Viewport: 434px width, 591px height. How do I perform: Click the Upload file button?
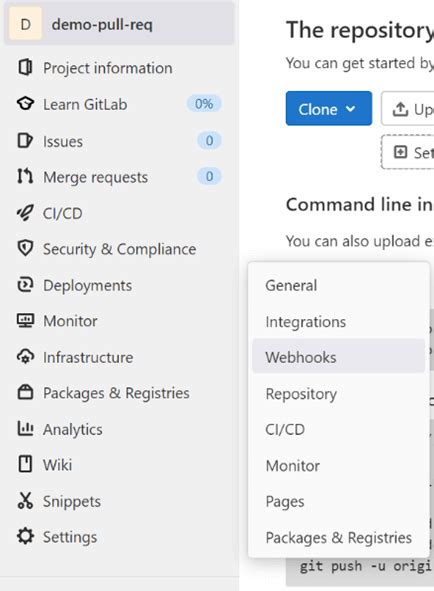pyautogui.click(x=408, y=108)
